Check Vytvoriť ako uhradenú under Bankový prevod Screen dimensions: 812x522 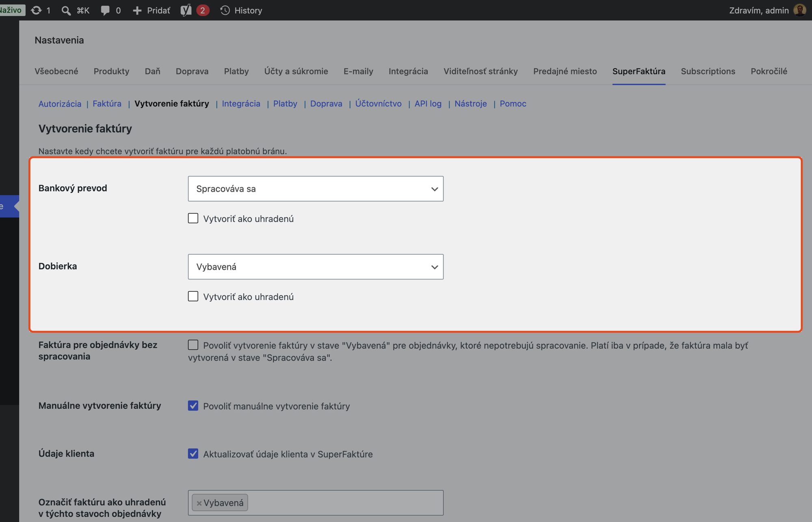pyautogui.click(x=193, y=218)
